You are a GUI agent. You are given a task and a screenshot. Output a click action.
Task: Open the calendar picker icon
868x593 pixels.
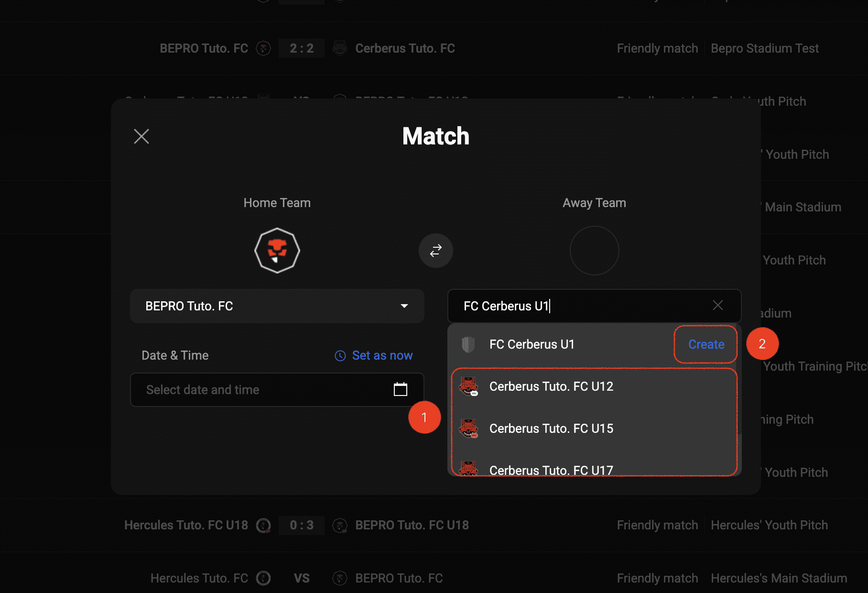pyautogui.click(x=401, y=389)
